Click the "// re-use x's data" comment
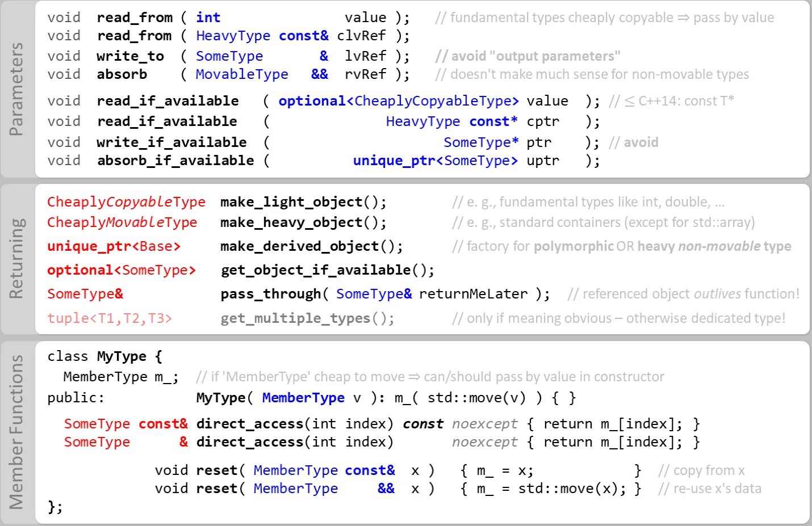The height and width of the screenshot is (526, 812). [x=710, y=489]
